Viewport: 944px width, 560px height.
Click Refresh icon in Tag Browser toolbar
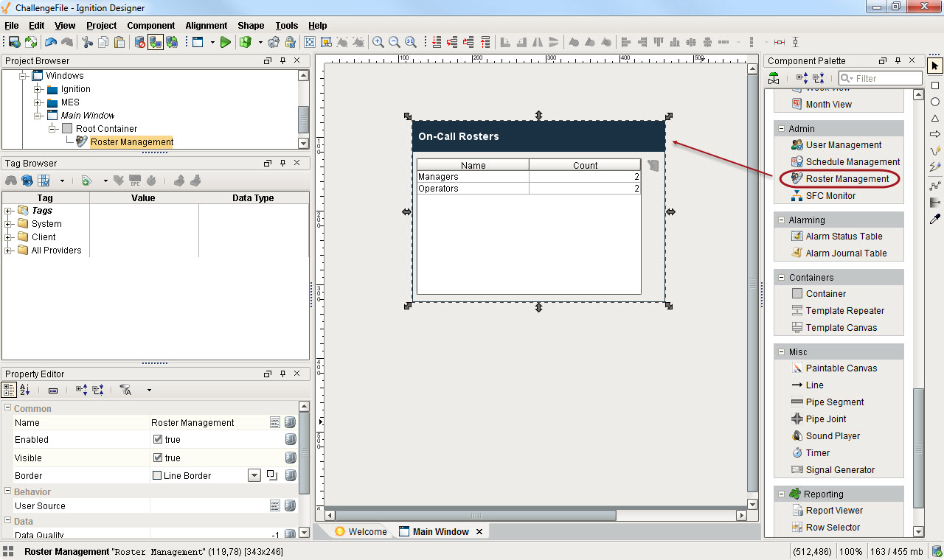[x=27, y=181]
